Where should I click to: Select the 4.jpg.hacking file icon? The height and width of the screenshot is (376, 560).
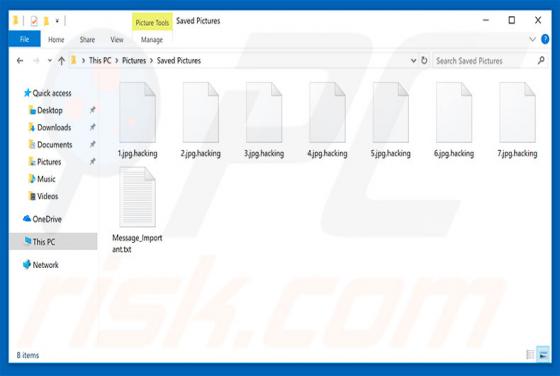[x=327, y=112]
